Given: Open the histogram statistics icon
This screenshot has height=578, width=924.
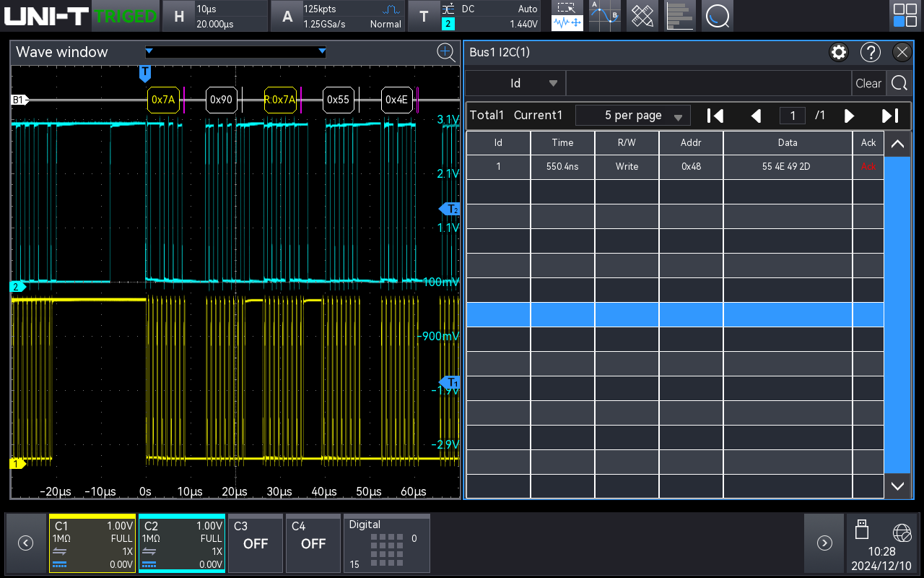Looking at the screenshot, I should (x=679, y=16).
